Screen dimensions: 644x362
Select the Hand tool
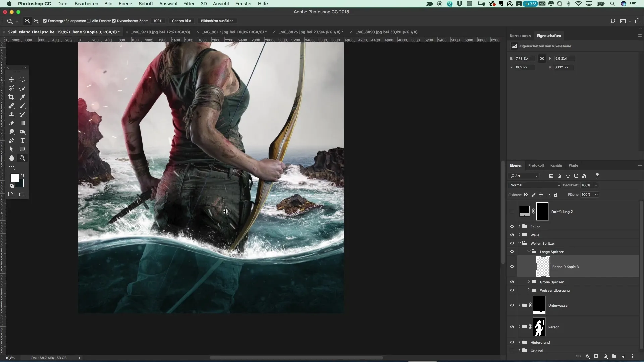click(11, 158)
